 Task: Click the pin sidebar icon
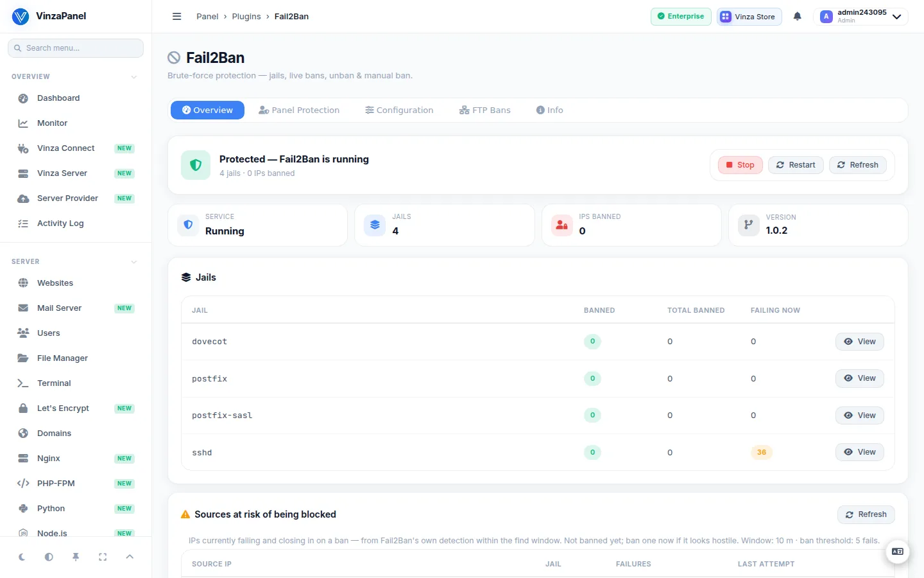coord(76,557)
